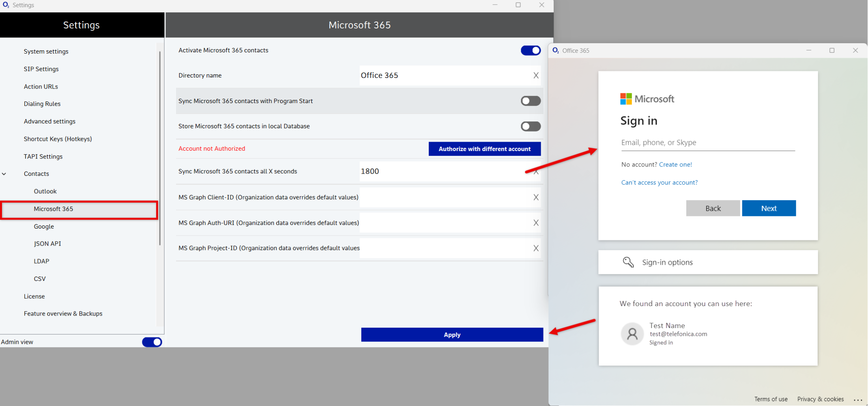Switch off the Admin view toggle
This screenshot has height=406, width=868.
(x=152, y=342)
